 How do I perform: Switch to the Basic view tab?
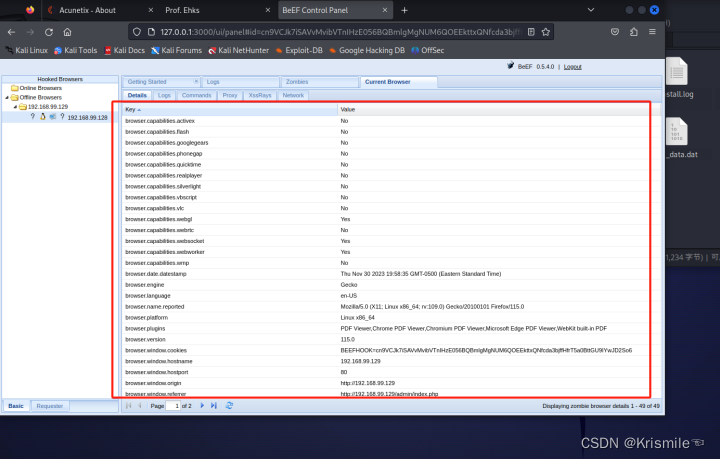point(16,406)
